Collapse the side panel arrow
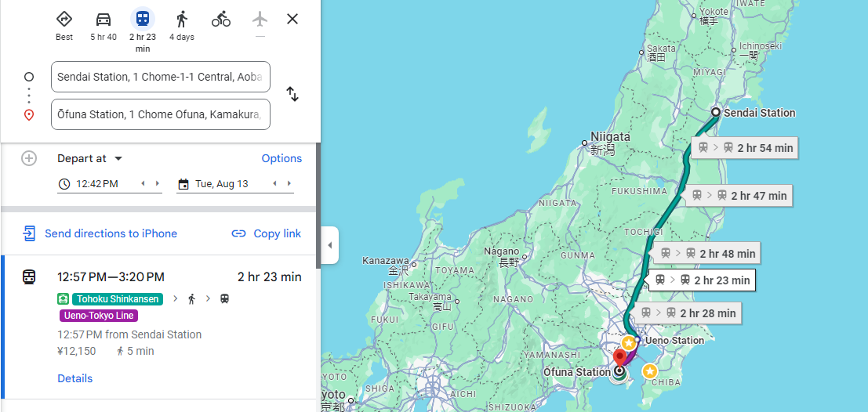This screenshot has width=868, height=412. [x=330, y=245]
